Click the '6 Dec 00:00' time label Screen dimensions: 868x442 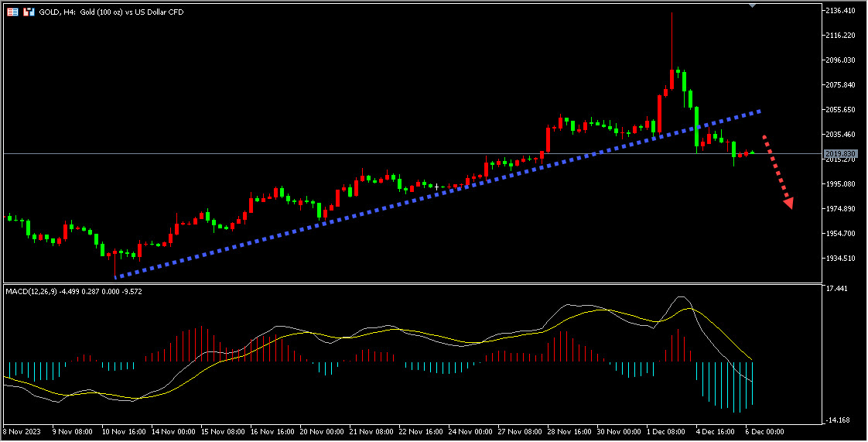tap(765, 431)
